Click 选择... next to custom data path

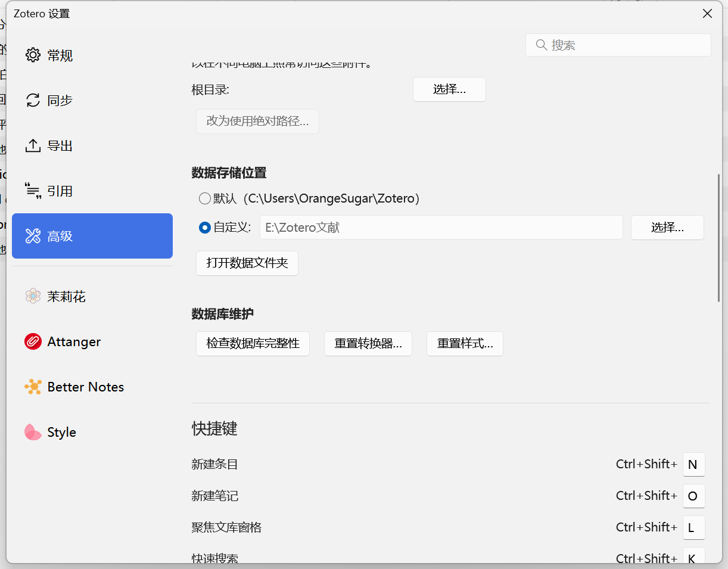click(x=667, y=228)
